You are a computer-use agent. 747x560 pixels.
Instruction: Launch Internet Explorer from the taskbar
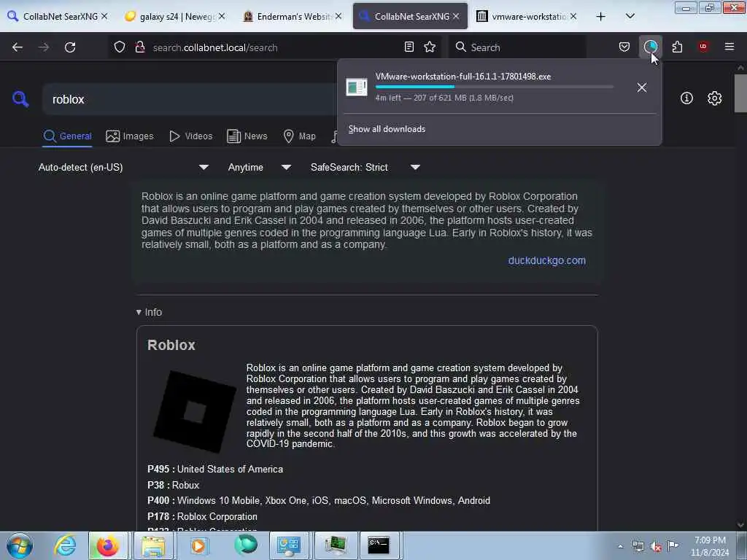point(65,545)
